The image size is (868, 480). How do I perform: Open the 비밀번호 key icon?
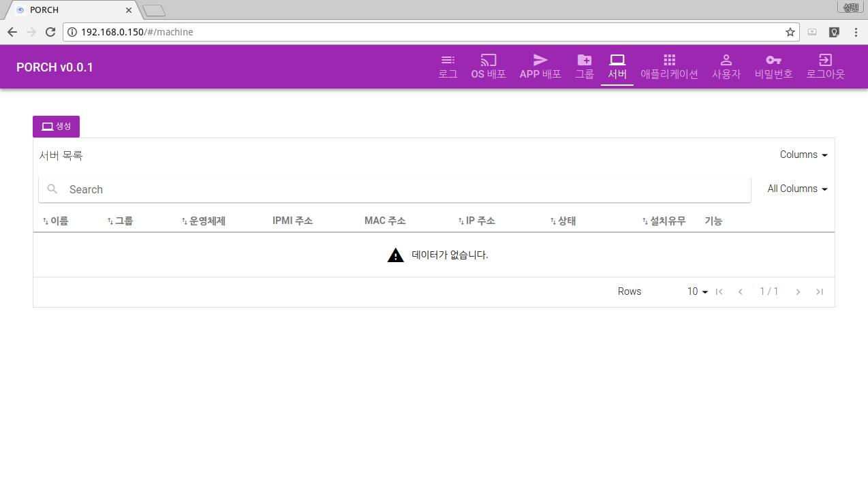(x=773, y=60)
